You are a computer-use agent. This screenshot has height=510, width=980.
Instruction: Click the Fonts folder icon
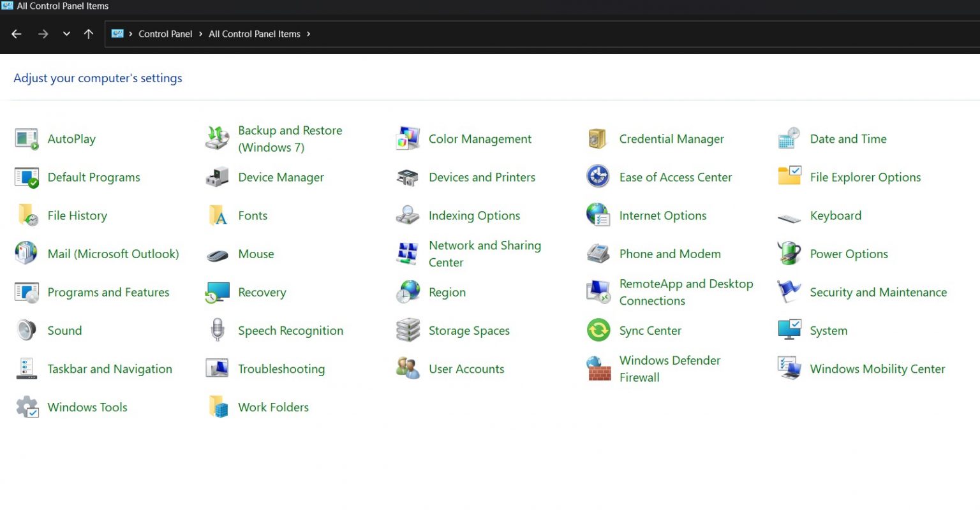point(218,215)
